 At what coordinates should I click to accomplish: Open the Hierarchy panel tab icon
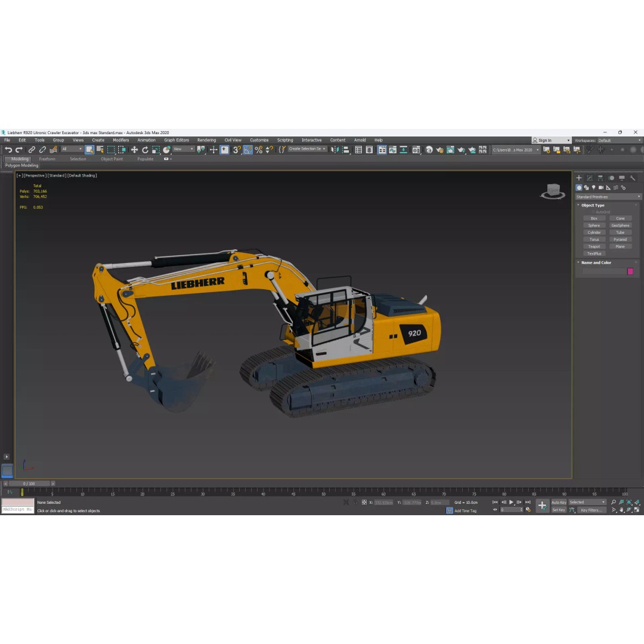click(x=600, y=178)
